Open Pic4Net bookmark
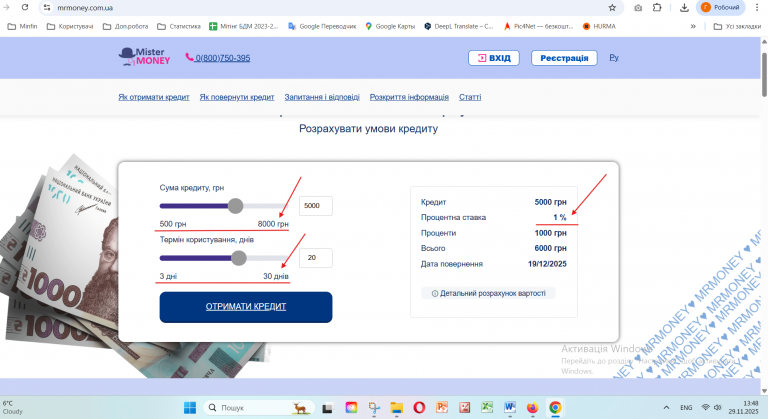Screen dimensions: 768x419 [x=538, y=26]
